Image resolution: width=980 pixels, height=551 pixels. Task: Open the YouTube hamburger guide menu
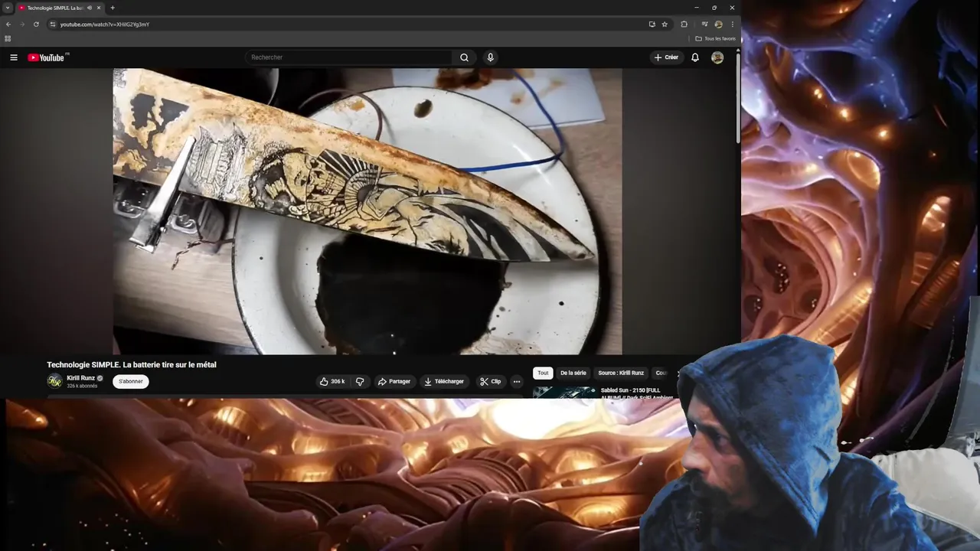(x=13, y=57)
